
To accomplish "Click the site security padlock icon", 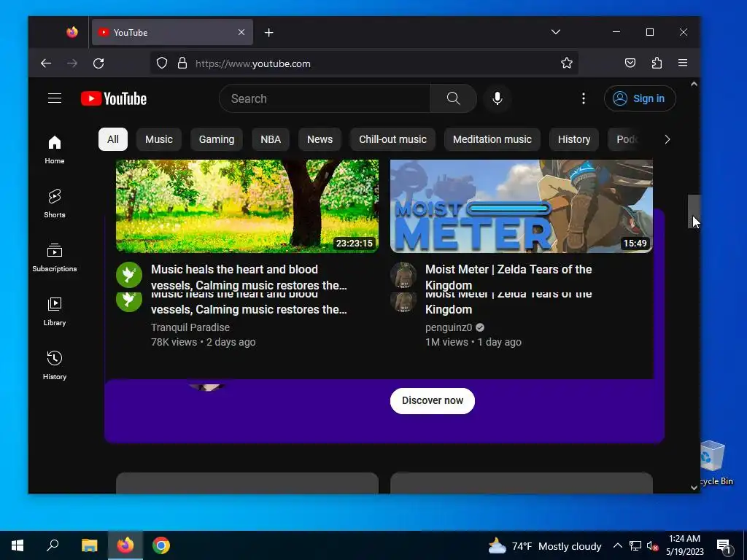I will (182, 63).
